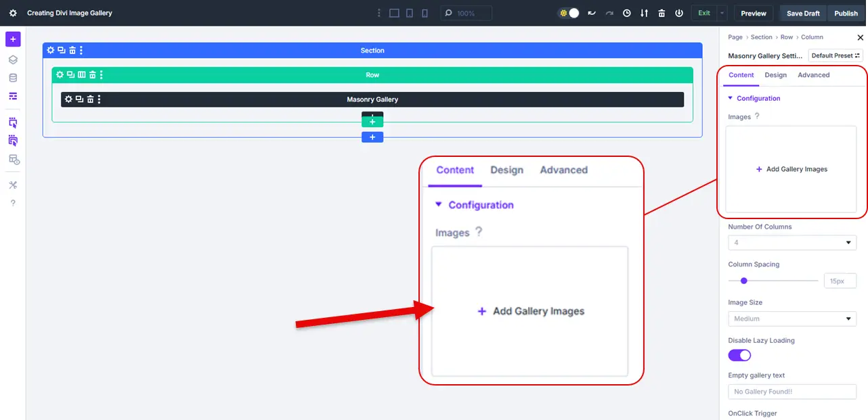Duplicate the Section
This screenshot has height=420, width=868.
click(62, 50)
